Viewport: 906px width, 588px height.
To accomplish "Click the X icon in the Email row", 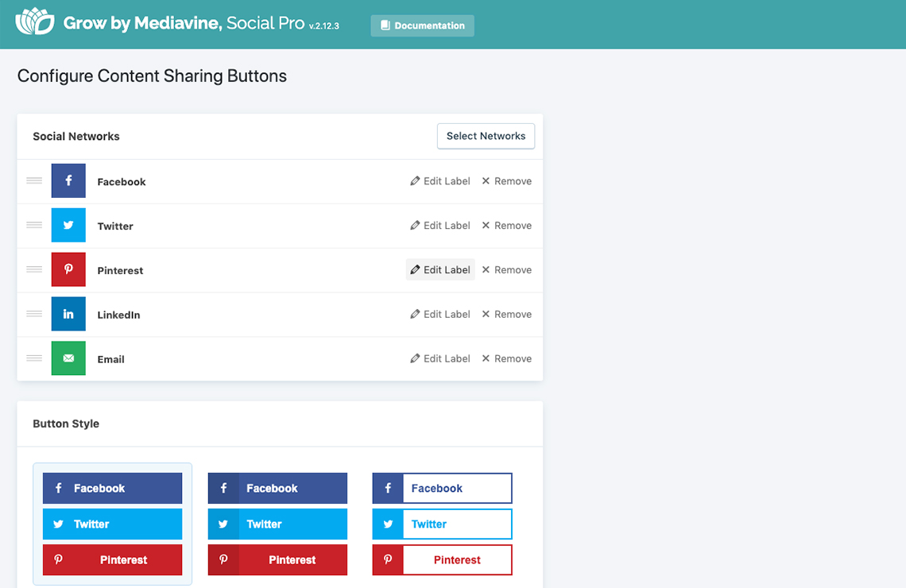I will [x=486, y=358].
